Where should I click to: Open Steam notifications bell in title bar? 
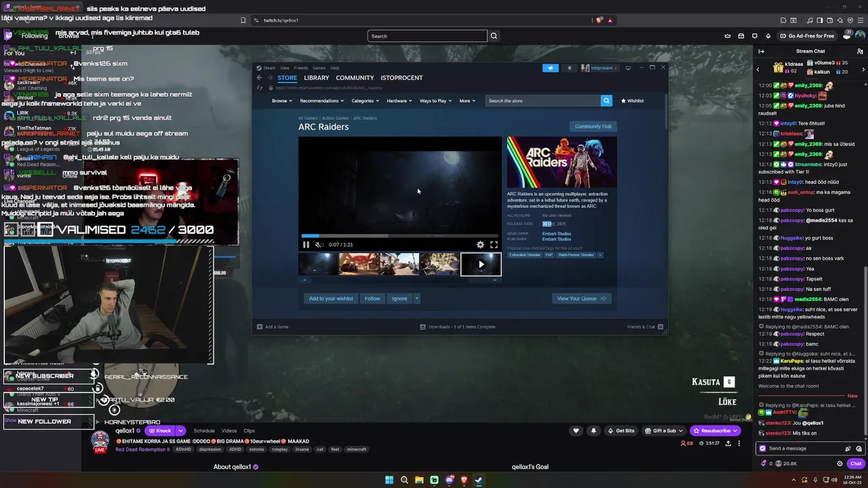pyautogui.click(x=569, y=68)
